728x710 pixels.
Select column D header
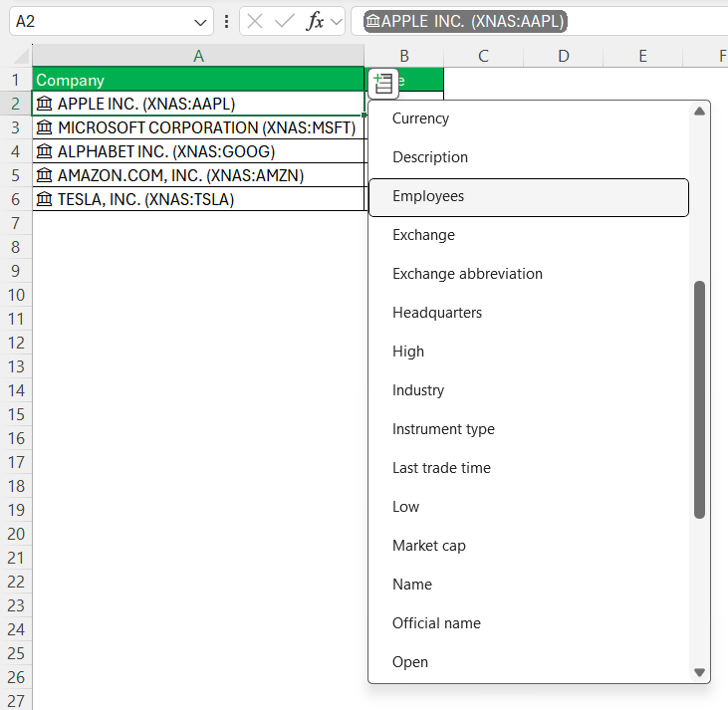point(563,56)
